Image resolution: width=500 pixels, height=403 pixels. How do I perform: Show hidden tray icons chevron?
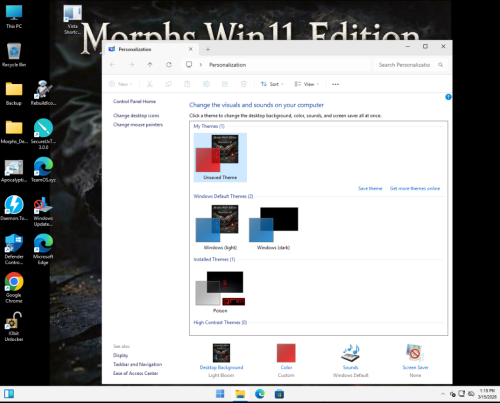(443, 394)
